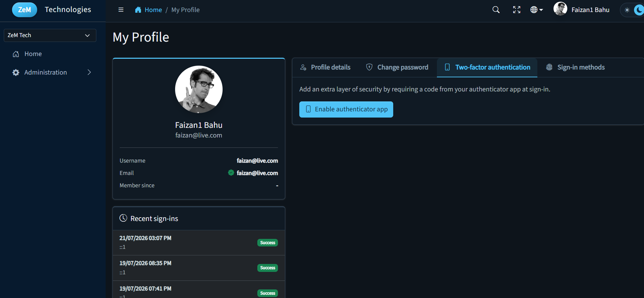The height and width of the screenshot is (298, 644).
Task: Click the Recent sign-ins clock icon
Action: pos(123,218)
